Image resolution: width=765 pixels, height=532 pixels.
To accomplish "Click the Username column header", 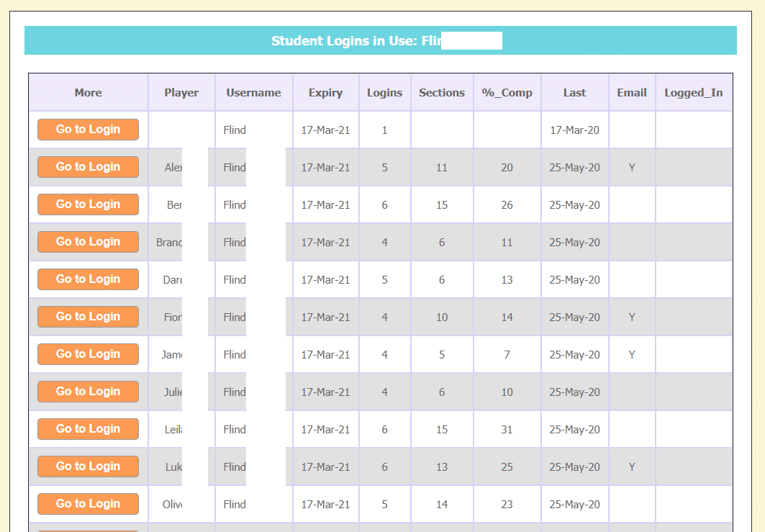I will 254,93.
